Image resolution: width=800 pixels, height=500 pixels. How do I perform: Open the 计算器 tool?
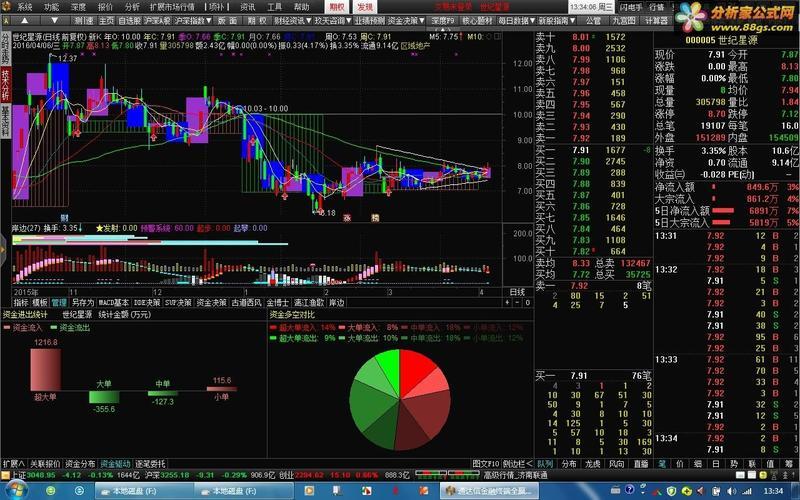pyautogui.click(x=657, y=21)
